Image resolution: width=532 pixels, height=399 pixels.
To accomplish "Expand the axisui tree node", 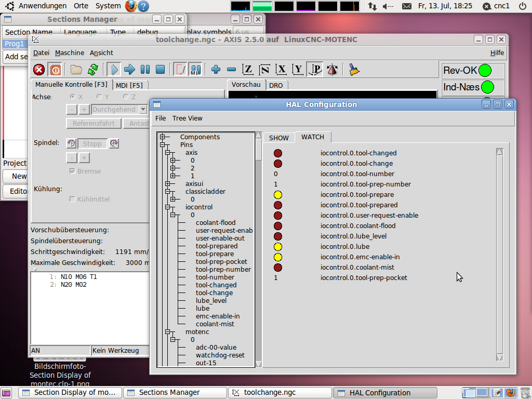I will (x=168, y=183).
